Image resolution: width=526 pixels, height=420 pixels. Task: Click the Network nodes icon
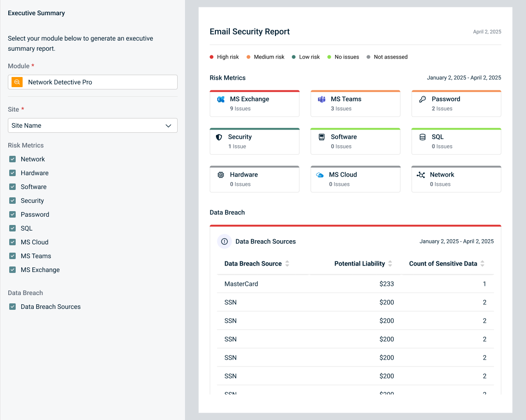coord(421,175)
